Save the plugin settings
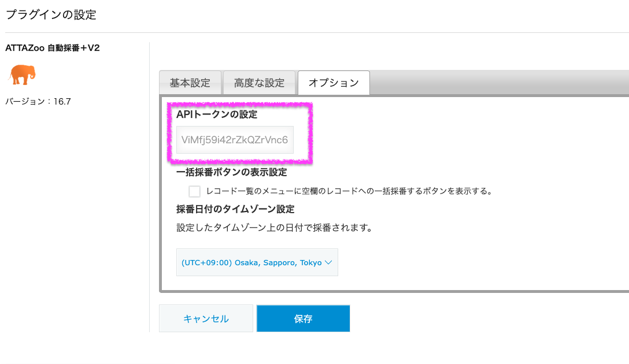The image size is (629, 364). pos(303,318)
